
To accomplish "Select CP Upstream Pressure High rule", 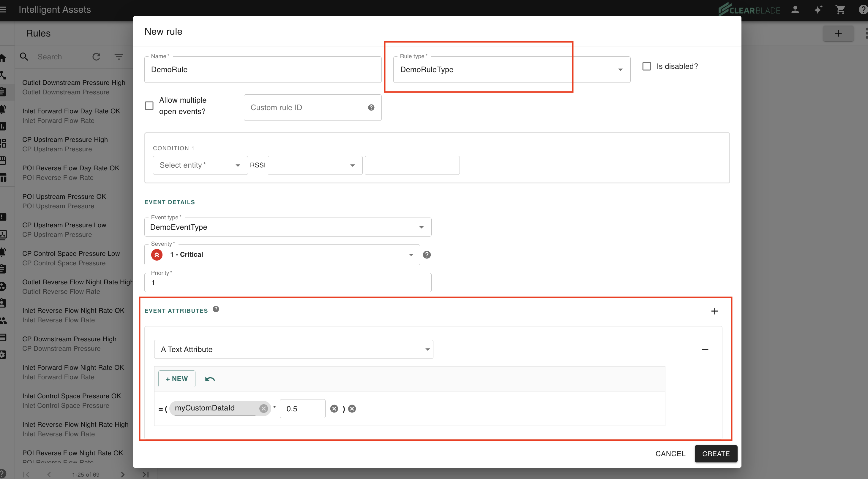I will click(x=65, y=144).
